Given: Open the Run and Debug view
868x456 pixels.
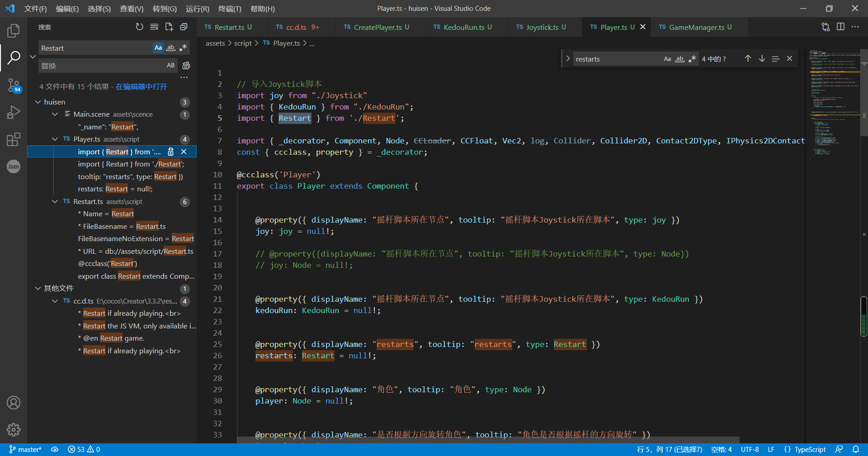Looking at the screenshot, I should [14, 112].
